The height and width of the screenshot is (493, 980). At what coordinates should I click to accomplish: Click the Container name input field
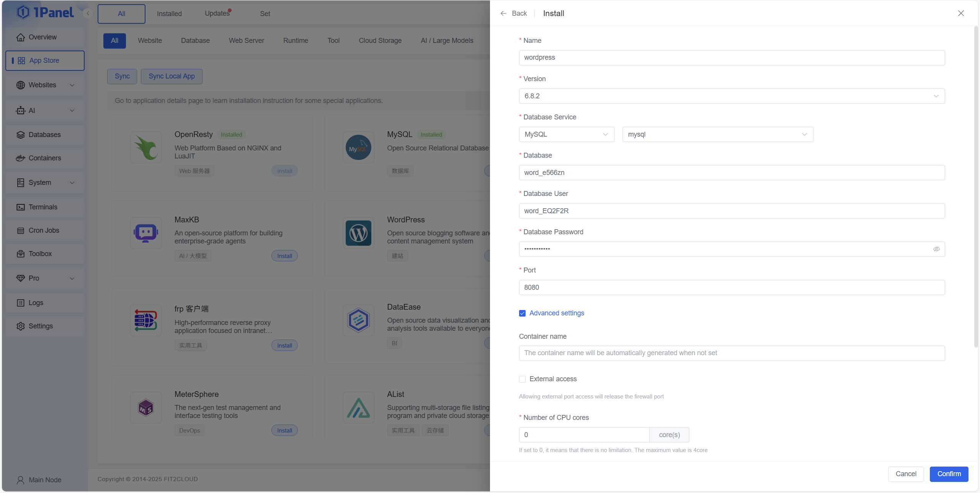(x=731, y=353)
